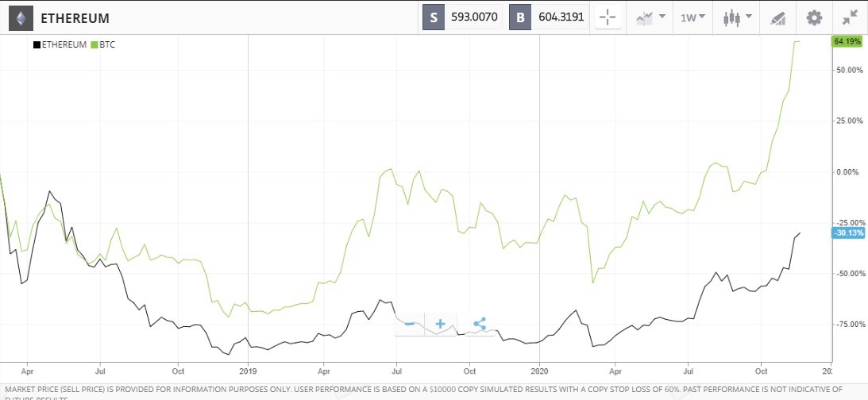Open the 1W timeframe dropdown
868x400 pixels.
[x=692, y=17]
